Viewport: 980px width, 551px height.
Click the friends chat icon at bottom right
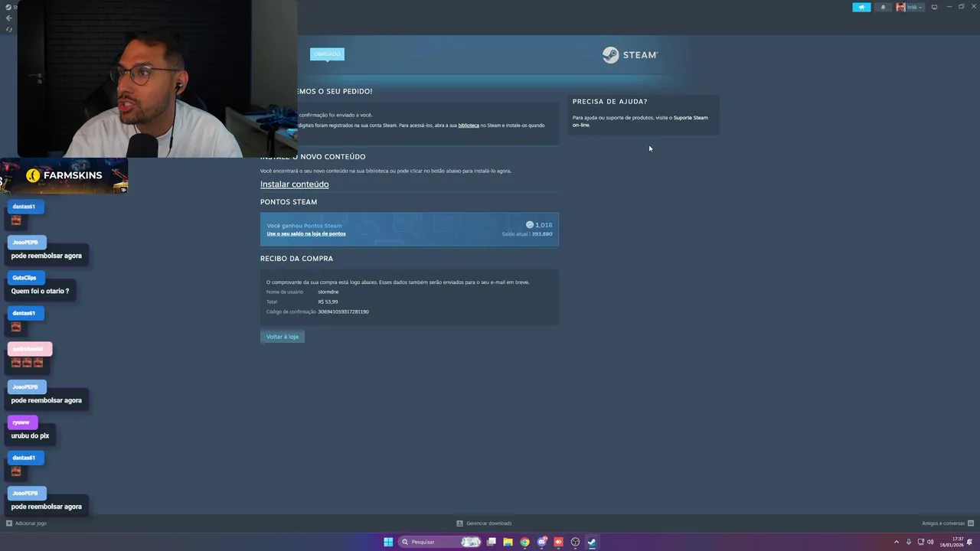[x=971, y=523]
